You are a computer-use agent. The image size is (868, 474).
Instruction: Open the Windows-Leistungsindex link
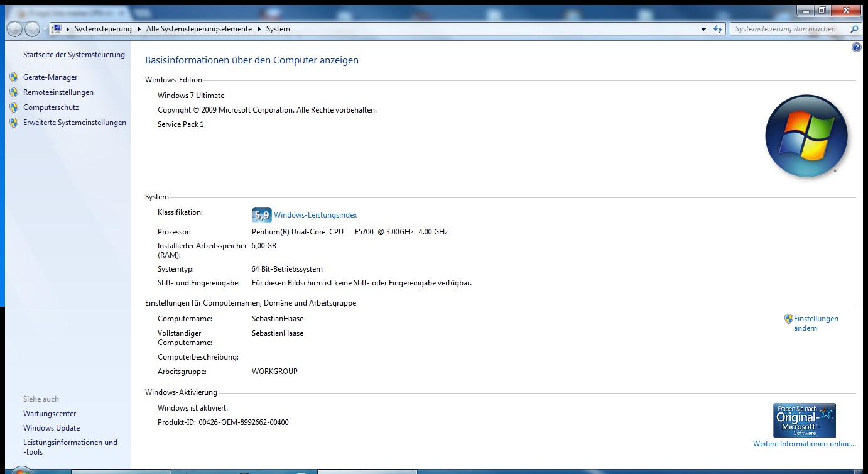point(315,215)
